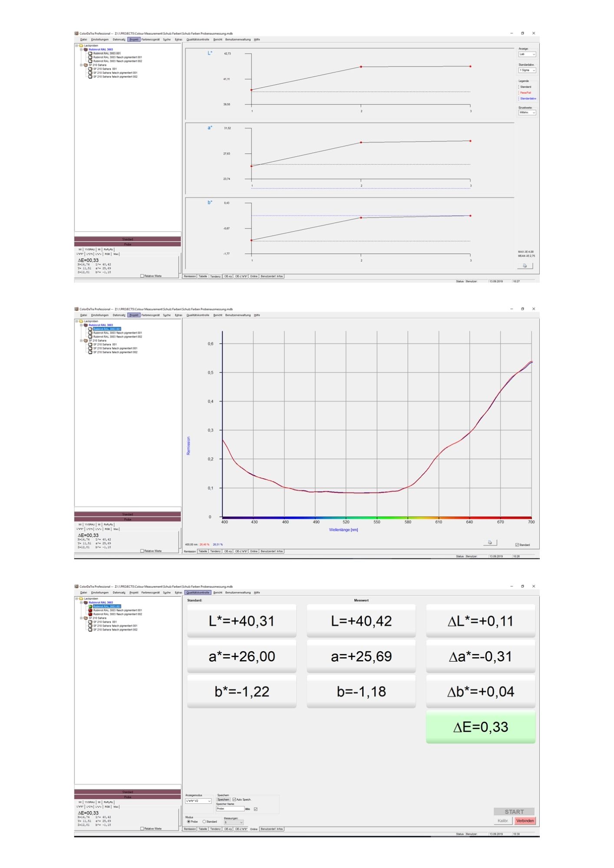Click green sample icon in the Qualitätskontrolle window tree

[x=90, y=606]
